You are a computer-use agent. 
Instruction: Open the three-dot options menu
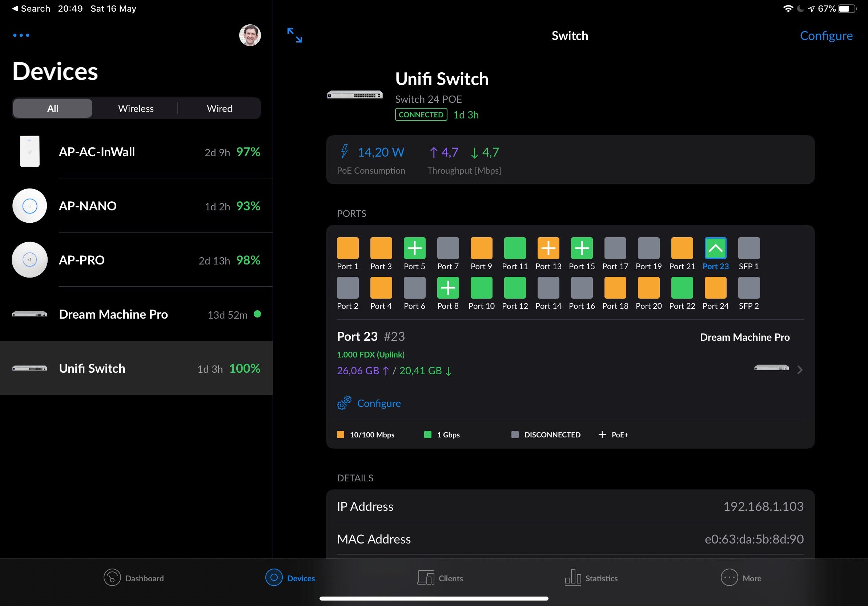[x=21, y=35]
